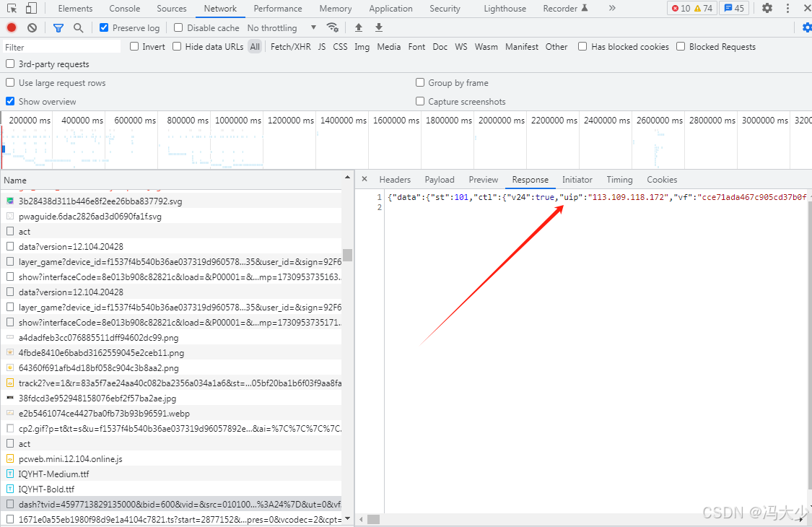Select the All filter type

pos(255,47)
